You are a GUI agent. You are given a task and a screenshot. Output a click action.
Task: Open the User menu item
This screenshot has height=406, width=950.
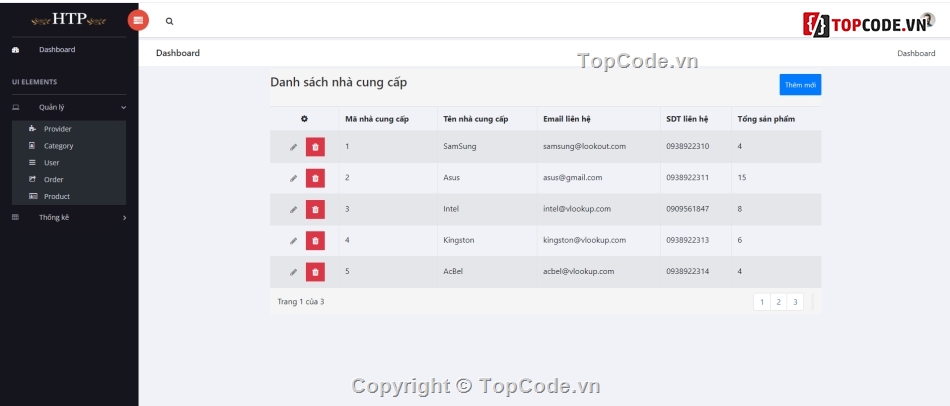click(x=51, y=163)
